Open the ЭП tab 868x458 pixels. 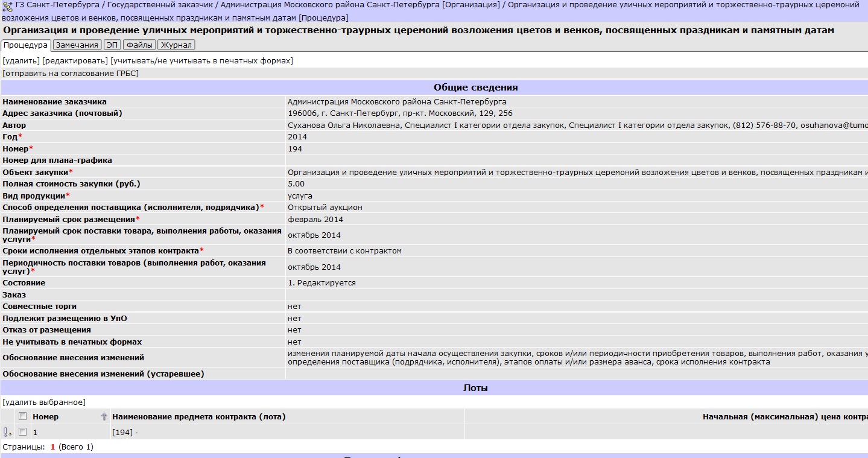[112, 45]
